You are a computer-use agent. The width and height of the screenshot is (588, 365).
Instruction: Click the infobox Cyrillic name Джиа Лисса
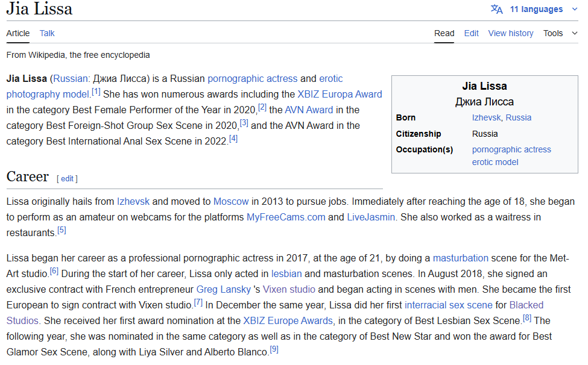484,102
